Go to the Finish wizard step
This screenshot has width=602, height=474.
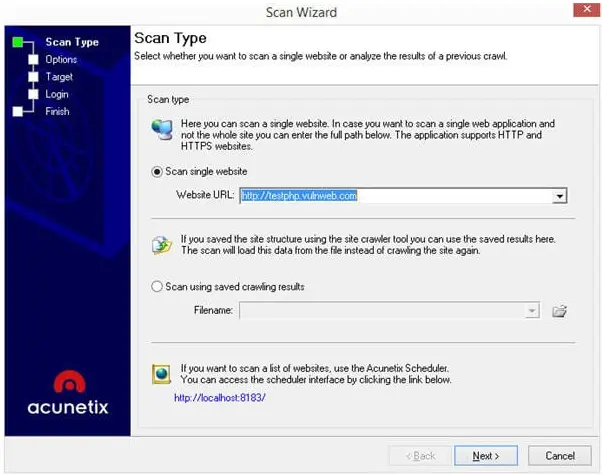[57, 111]
